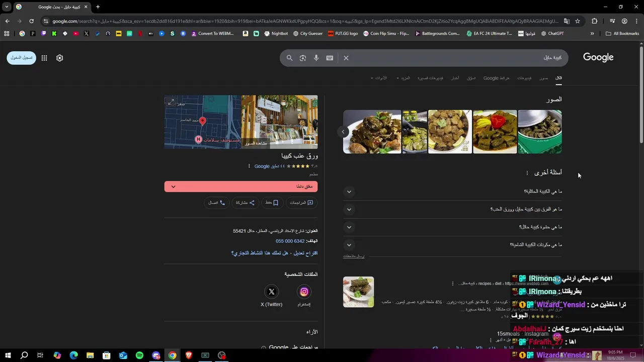Bookmark this page with the star
The image size is (644, 362).
578,21
